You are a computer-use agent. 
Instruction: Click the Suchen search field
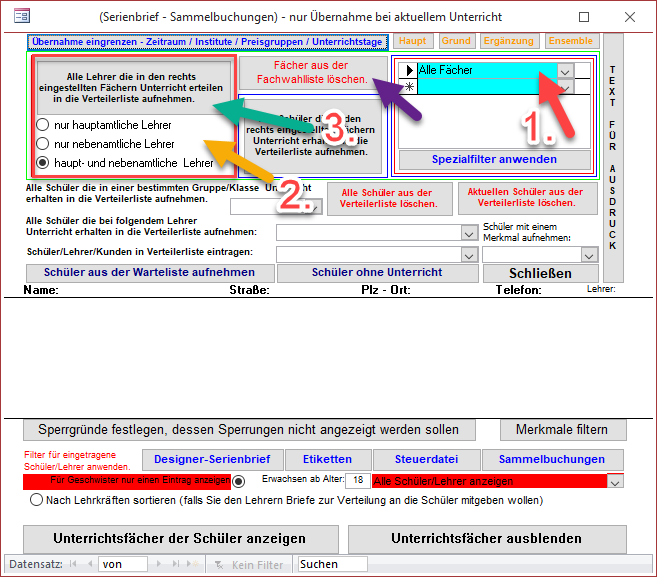pyautogui.click(x=333, y=564)
